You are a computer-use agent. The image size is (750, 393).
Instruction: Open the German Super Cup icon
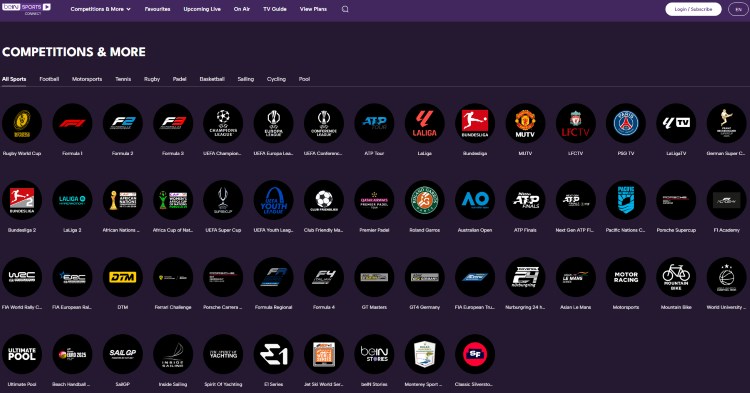coord(727,123)
